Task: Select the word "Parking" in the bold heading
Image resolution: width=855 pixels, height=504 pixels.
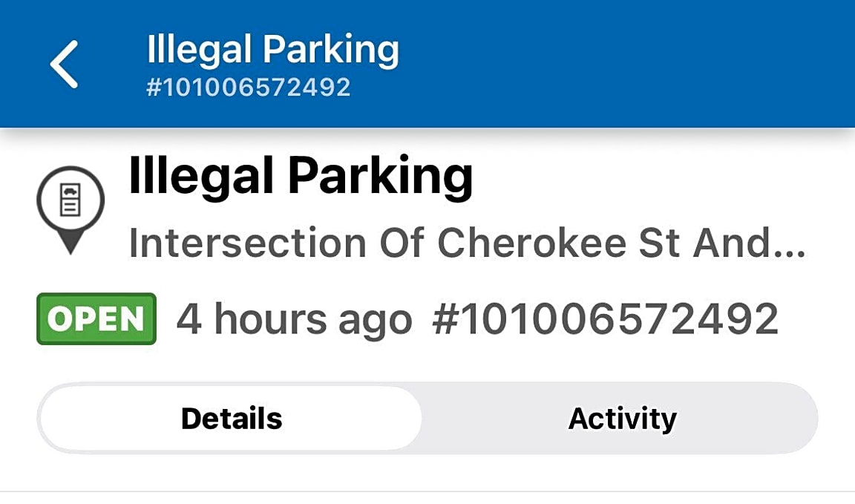Action: (380, 176)
